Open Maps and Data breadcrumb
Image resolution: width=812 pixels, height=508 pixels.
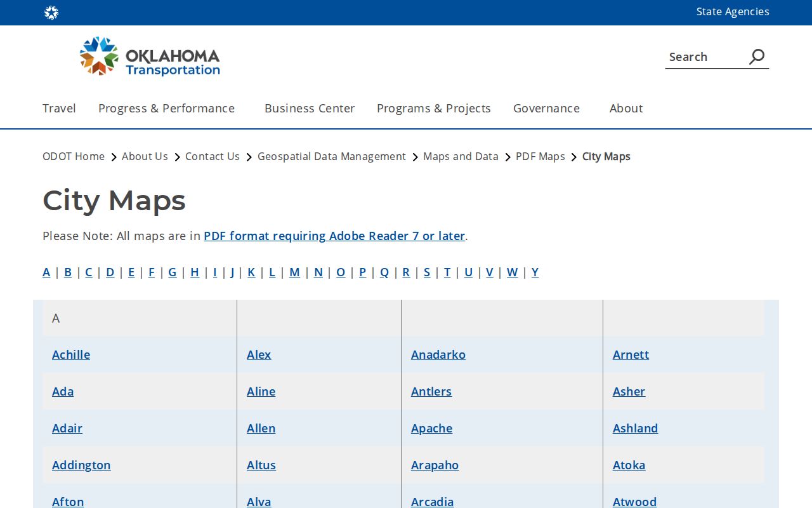point(461,156)
